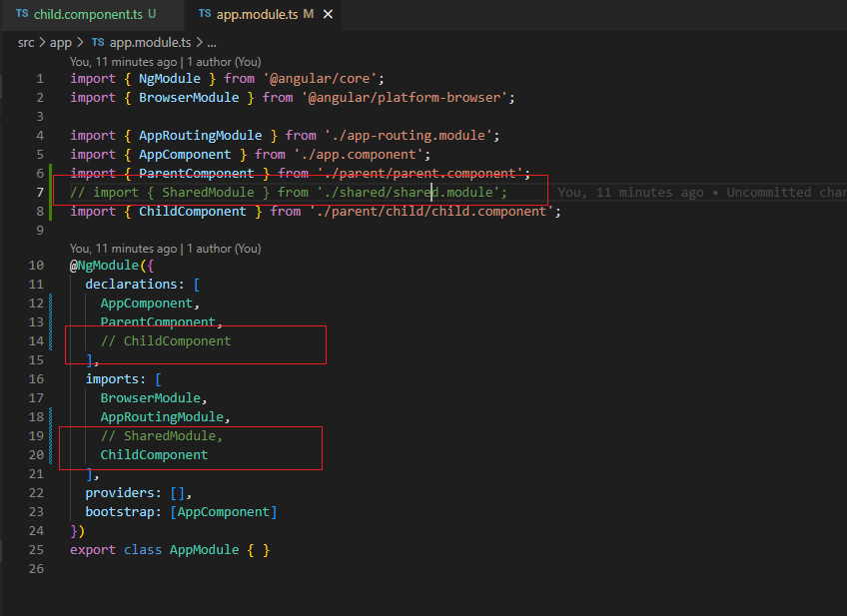Place cursor on commented ChildComponent in declarations
Image resolution: width=848 pixels, height=616 pixels.
176,341
